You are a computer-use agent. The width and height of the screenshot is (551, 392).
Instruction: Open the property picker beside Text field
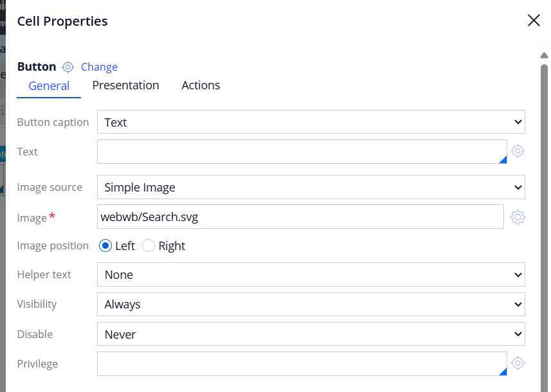pyautogui.click(x=518, y=151)
